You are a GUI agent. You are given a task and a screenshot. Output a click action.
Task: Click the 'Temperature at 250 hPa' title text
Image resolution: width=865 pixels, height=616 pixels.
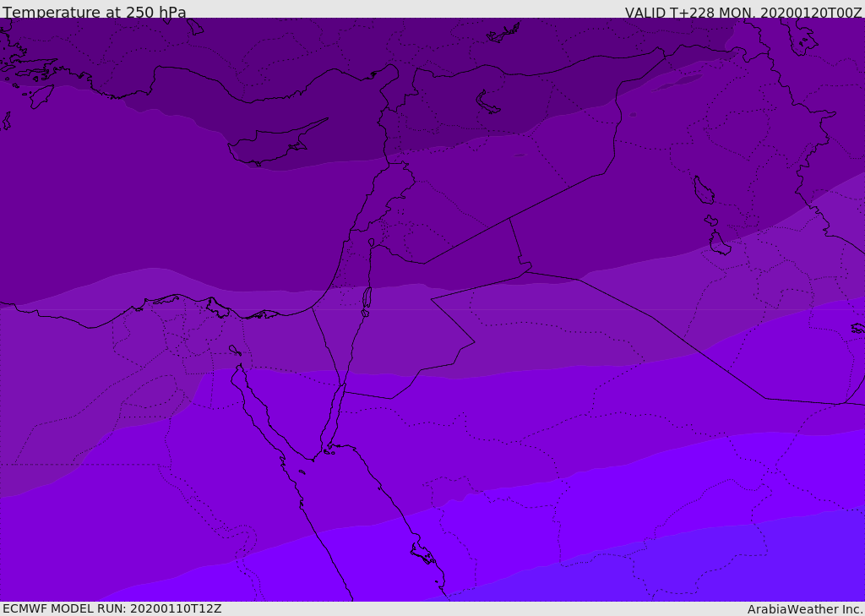point(95,12)
